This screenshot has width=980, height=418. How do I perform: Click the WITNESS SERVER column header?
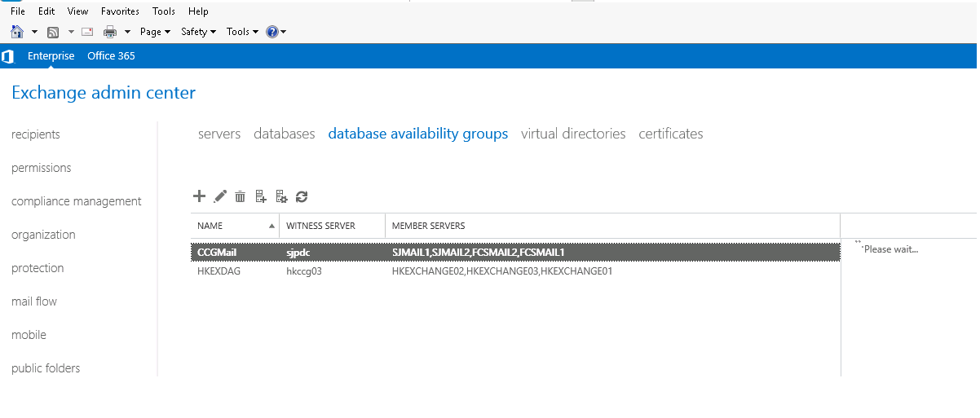click(333, 226)
